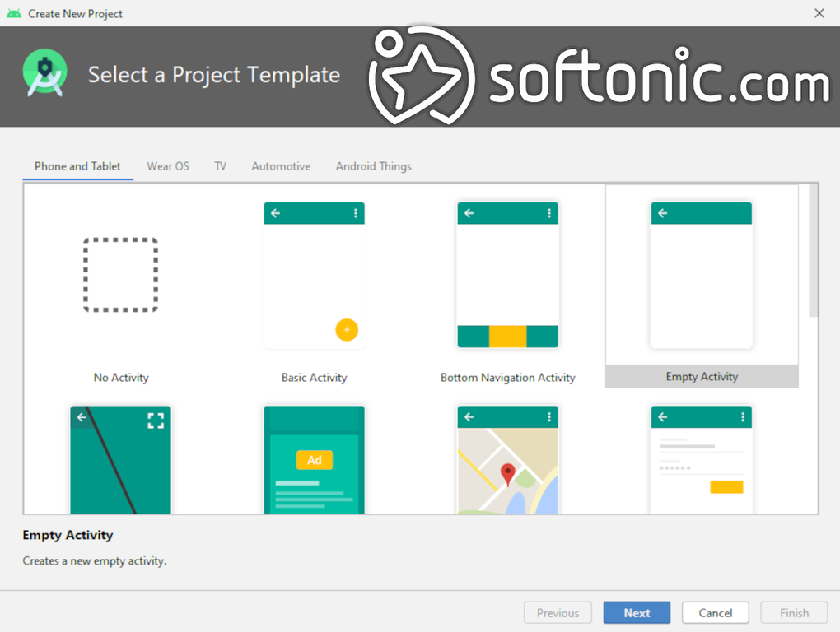Click the yellow plus button in Basic Activity
Viewport: 840px width, 632px height.
347,330
